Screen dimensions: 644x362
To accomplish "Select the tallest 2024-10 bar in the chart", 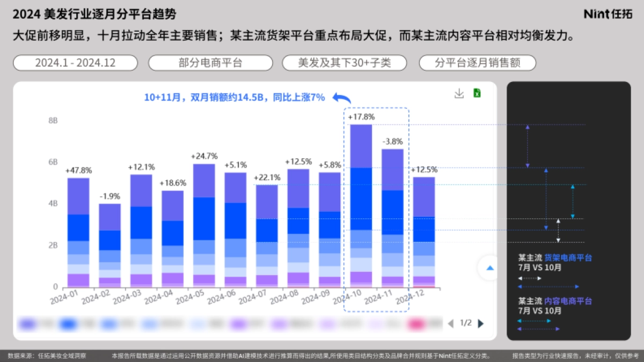I will pos(360,204).
